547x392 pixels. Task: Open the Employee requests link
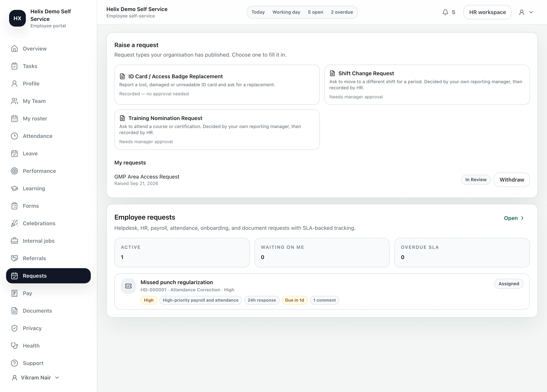coord(514,218)
